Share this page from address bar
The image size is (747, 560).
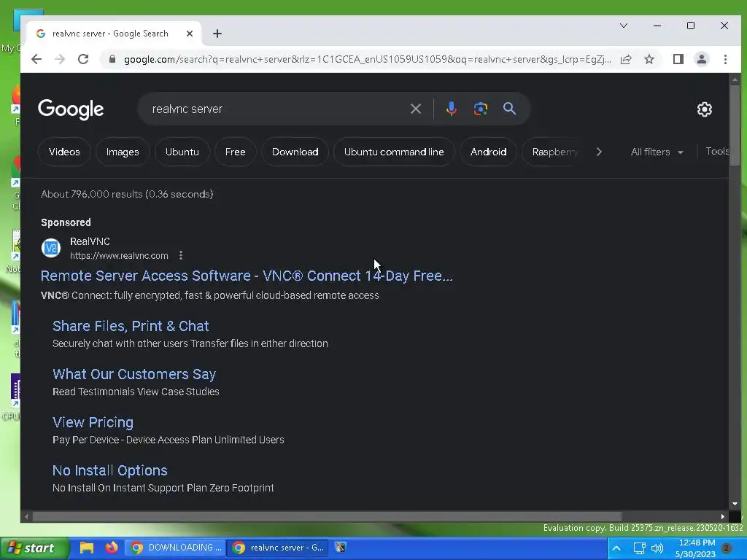click(x=626, y=59)
